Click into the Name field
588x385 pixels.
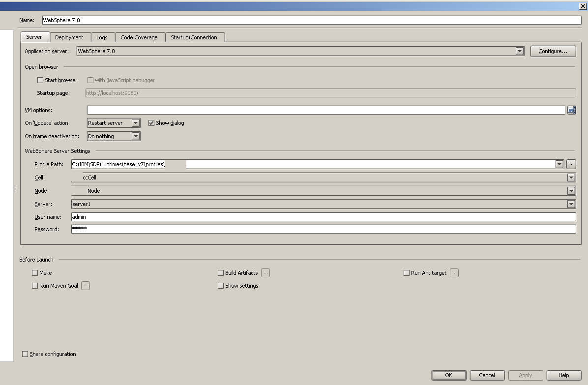312,20
